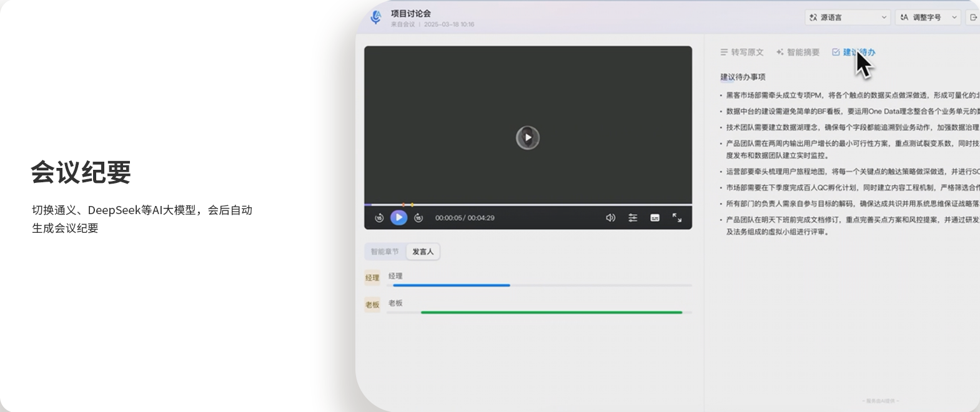Select the 发言人 segment button
The image size is (980, 412).
click(x=423, y=252)
